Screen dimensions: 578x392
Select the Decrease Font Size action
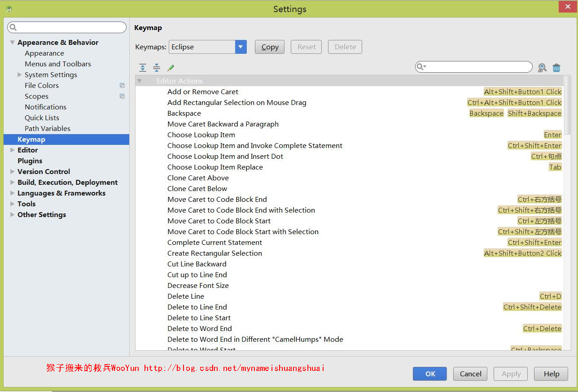point(350,285)
